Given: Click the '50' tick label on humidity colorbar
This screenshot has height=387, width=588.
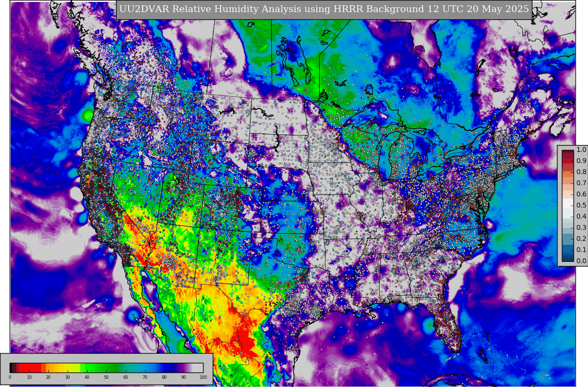Looking at the screenshot, I should 106,377.
